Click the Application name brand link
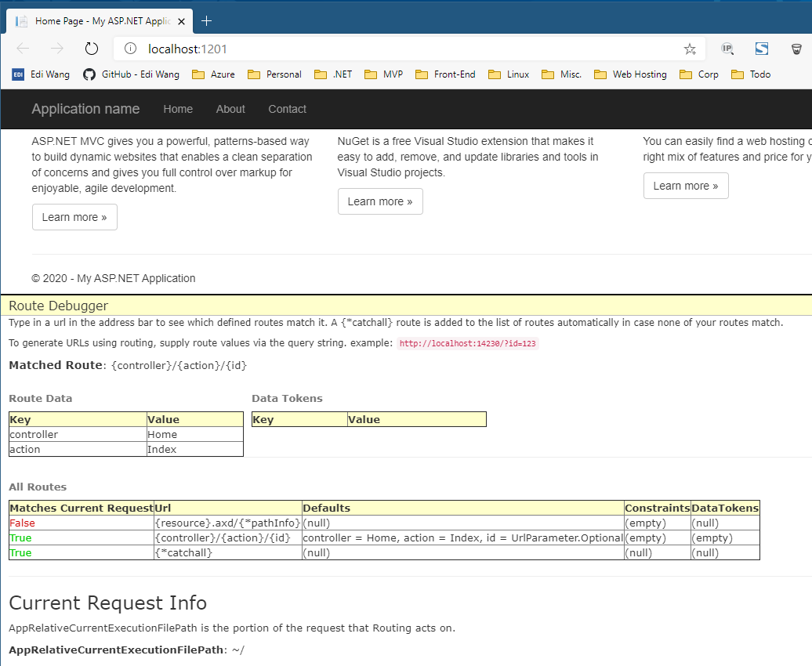This screenshot has height=666, width=812. (85, 109)
